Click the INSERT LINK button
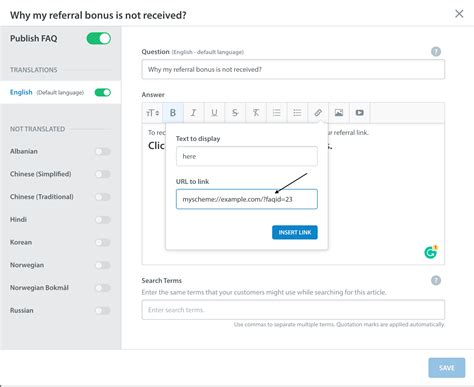 tap(295, 232)
